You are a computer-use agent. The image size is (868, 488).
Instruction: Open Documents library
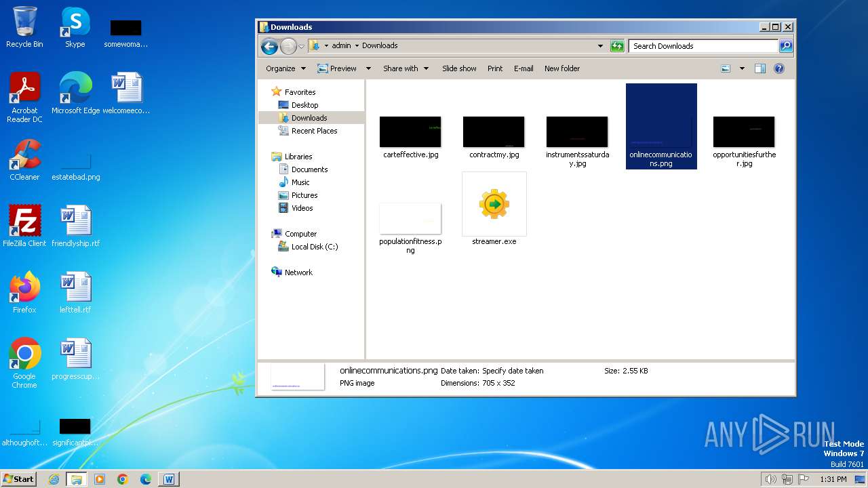[309, 169]
